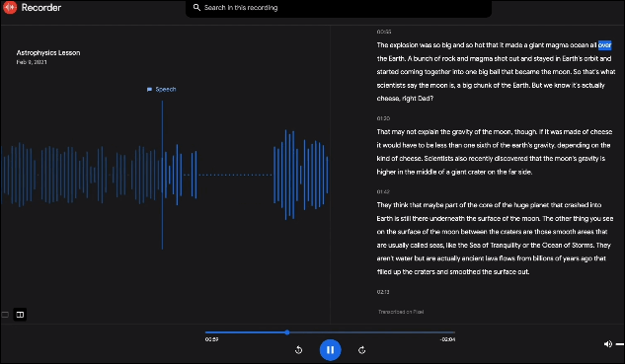
Task: Jump to the 00:55 transcript timestamp
Action: 384,32
